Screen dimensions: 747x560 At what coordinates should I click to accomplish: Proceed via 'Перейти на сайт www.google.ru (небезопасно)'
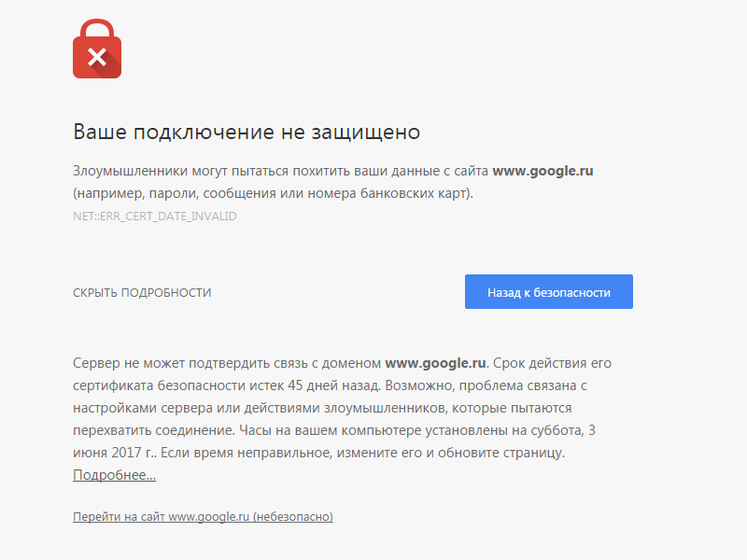tap(203, 517)
